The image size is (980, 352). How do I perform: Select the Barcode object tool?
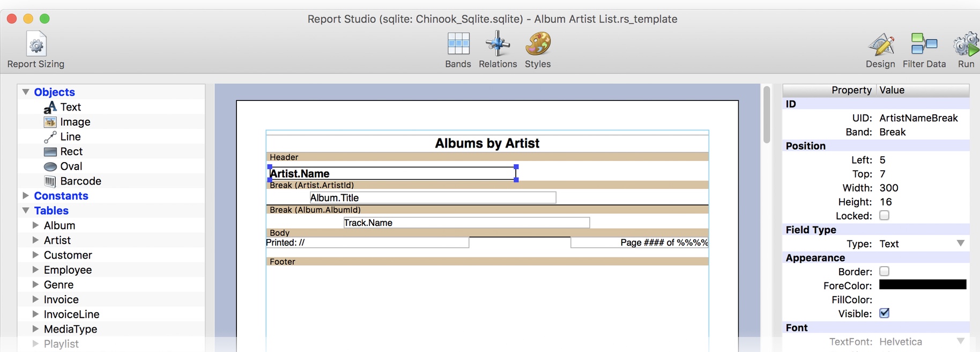[80, 181]
